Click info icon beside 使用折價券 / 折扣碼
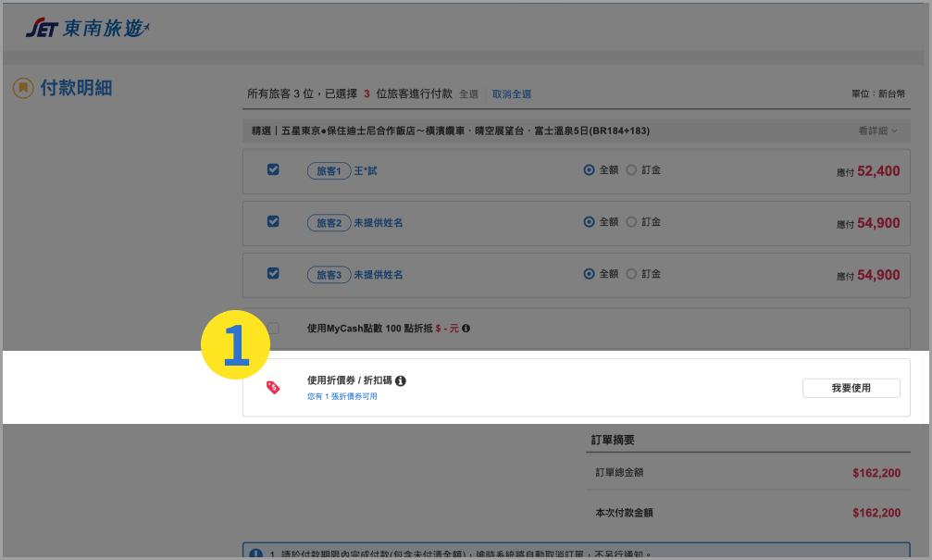The height and width of the screenshot is (560, 932). coord(401,380)
